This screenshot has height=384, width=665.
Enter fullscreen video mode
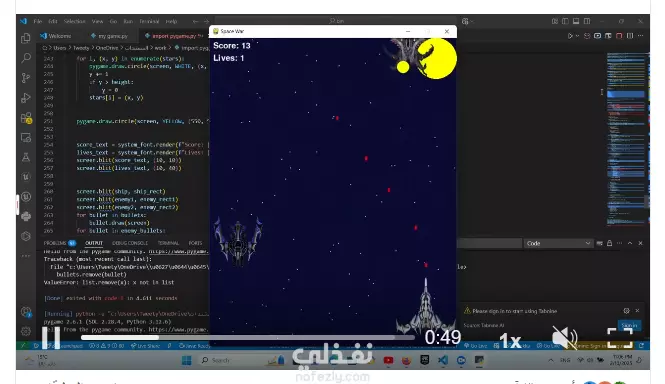[x=620, y=338]
